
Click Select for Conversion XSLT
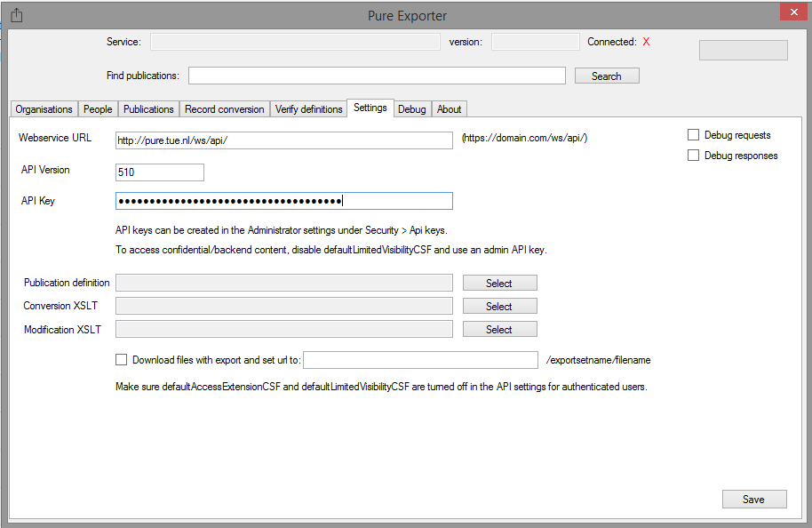coord(500,307)
